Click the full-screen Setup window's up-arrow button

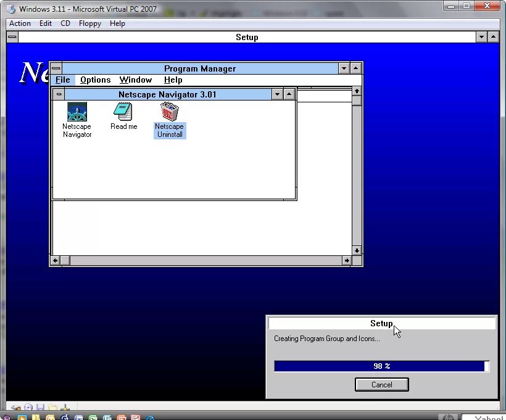(494, 37)
